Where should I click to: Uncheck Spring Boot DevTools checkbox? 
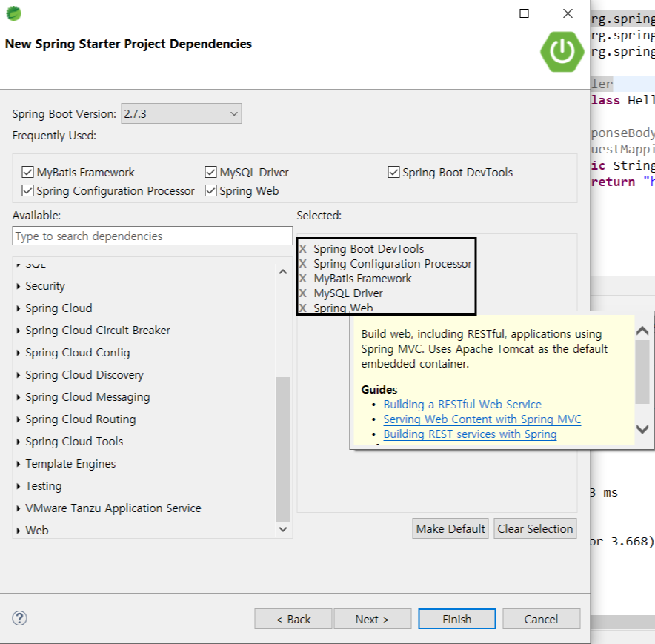tap(393, 172)
